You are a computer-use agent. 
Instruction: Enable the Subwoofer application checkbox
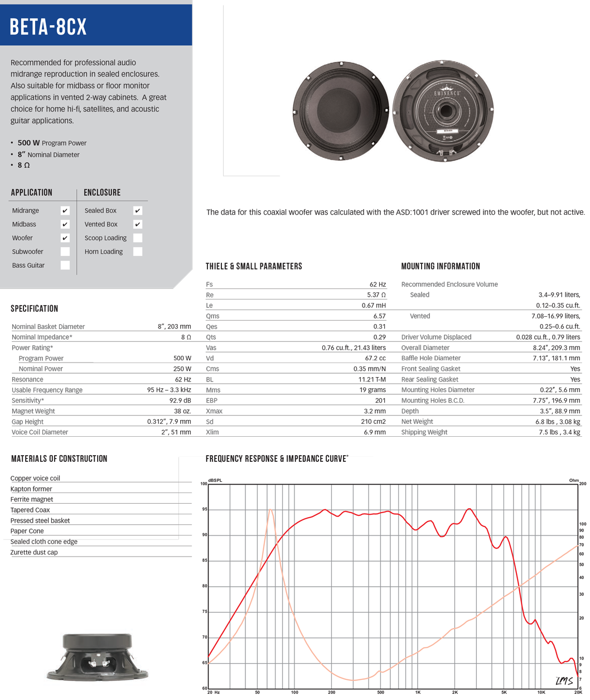[x=65, y=252]
